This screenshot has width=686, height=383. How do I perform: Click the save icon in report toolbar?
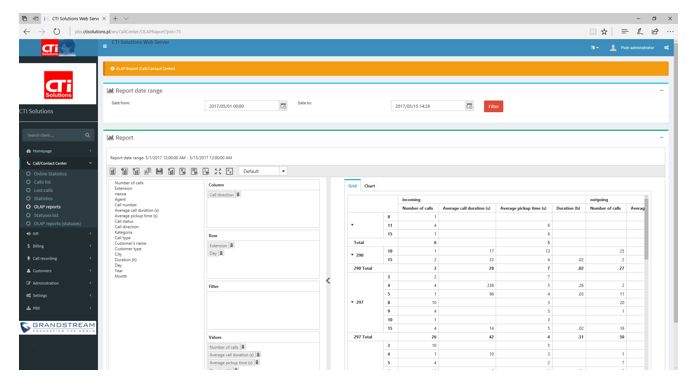[x=159, y=171]
